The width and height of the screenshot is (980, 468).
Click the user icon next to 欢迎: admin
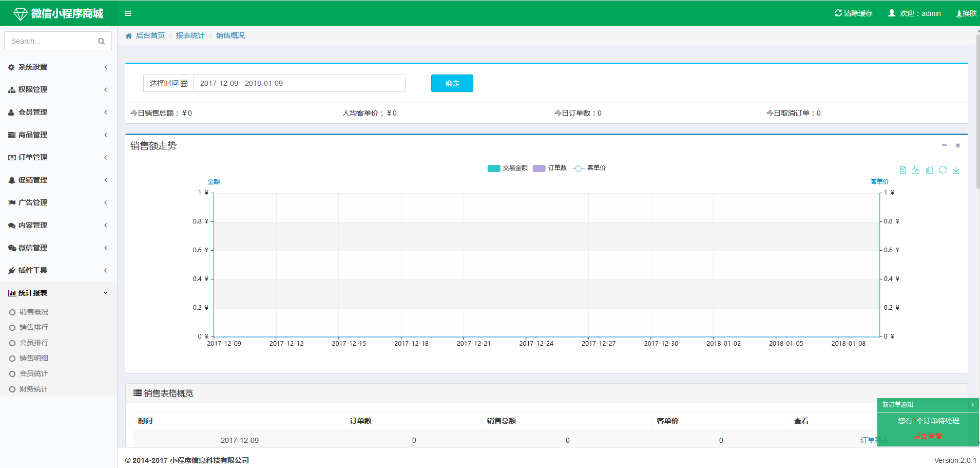pos(892,13)
